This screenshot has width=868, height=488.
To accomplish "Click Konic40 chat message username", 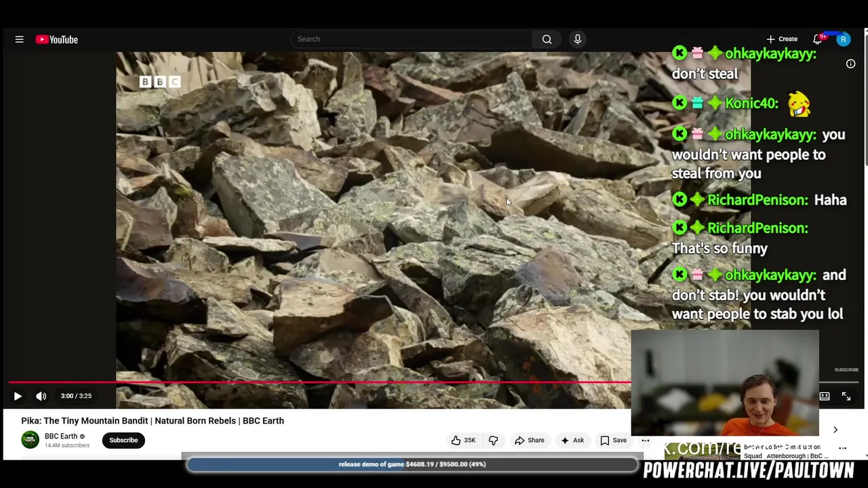I will 751,104.
